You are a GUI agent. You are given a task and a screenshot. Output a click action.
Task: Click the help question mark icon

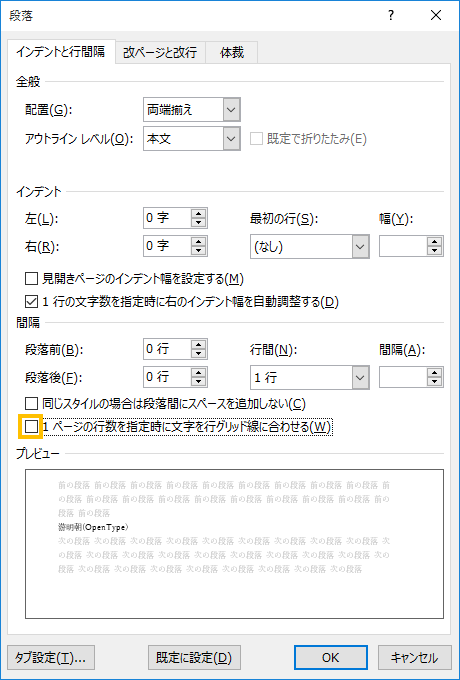click(x=391, y=16)
